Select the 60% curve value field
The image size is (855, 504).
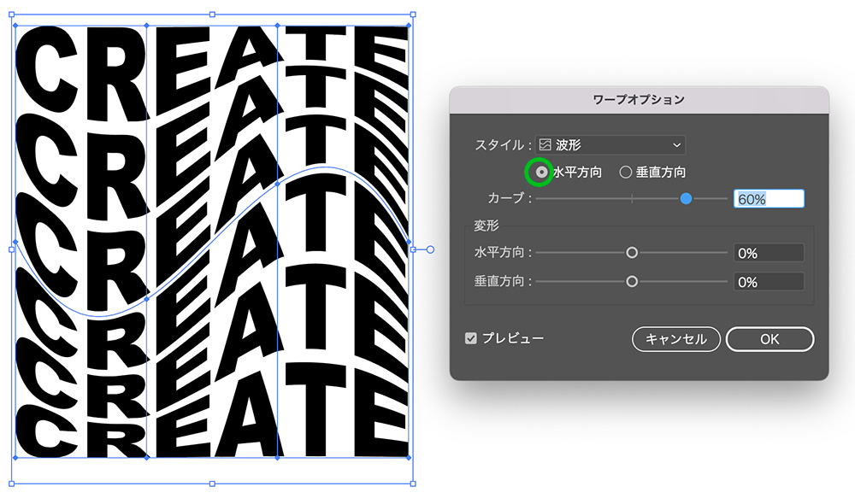point(769,198)
